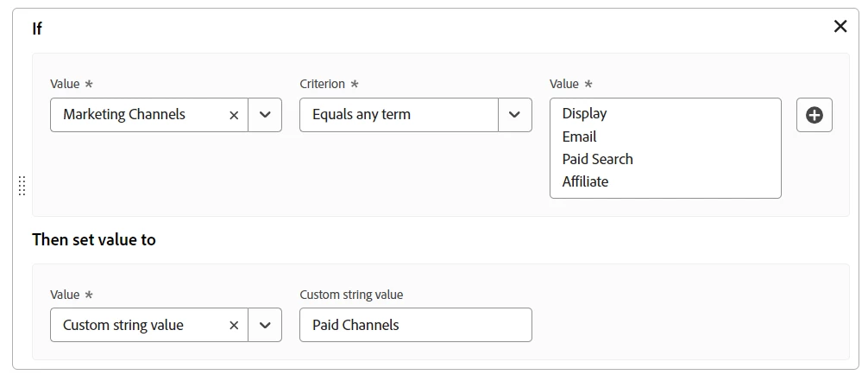868x381 pixels.
Task: Click the Paid Search term
Action: point(597,159)
